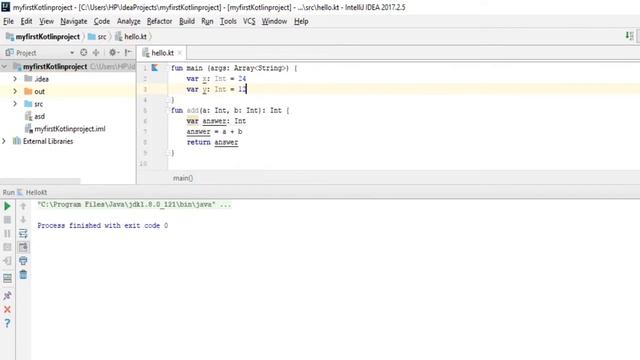Click the 'var x: Int = 24' line
Image resolution: width=640 pixels, height=360 pixels.
click(x=216, y=78)
